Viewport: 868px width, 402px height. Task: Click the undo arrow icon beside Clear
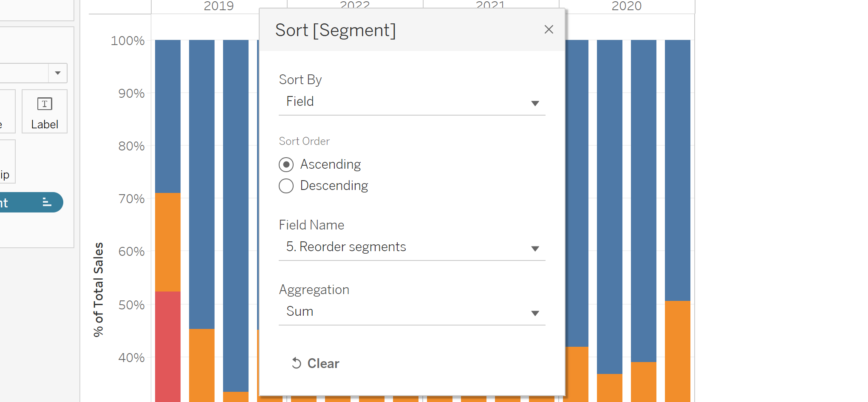coord(297,363)
